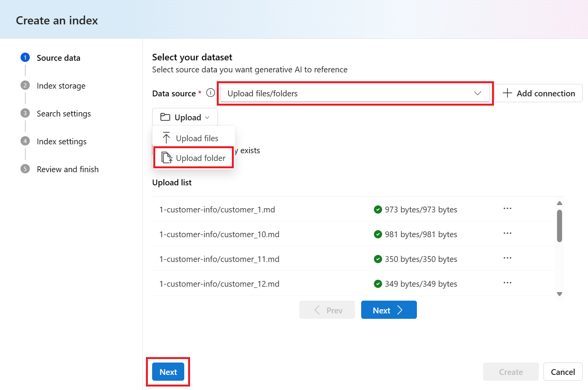This screenshot has width=588, height=390.
Task: Click the green checkmark for customer_11.md
Action: pyautogui.click(x=378, y=259)
